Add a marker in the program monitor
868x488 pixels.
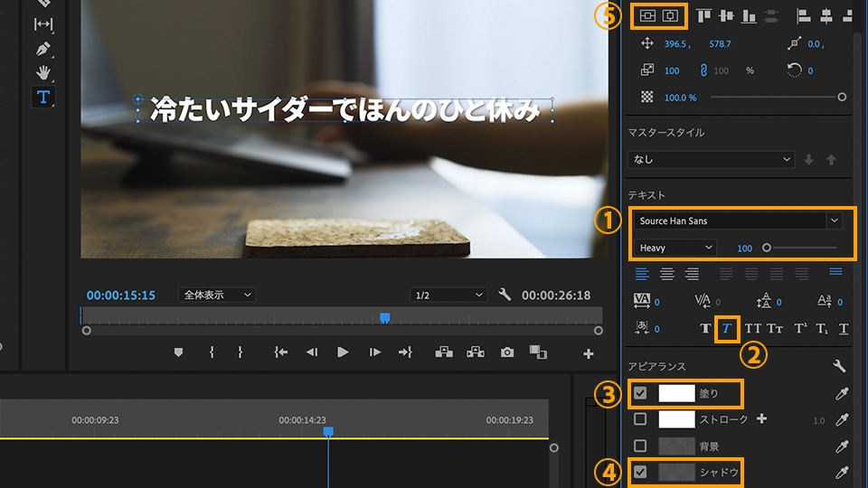(x=178, y=352)
